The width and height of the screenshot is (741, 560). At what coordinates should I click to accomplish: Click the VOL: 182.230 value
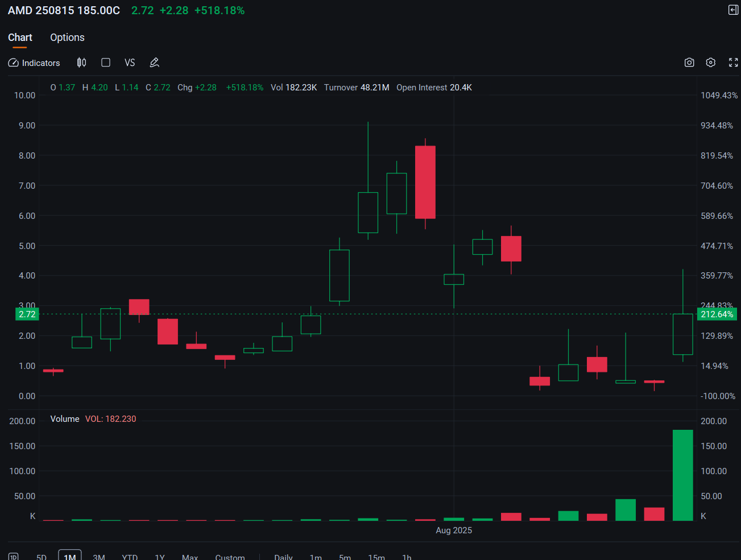111,419
